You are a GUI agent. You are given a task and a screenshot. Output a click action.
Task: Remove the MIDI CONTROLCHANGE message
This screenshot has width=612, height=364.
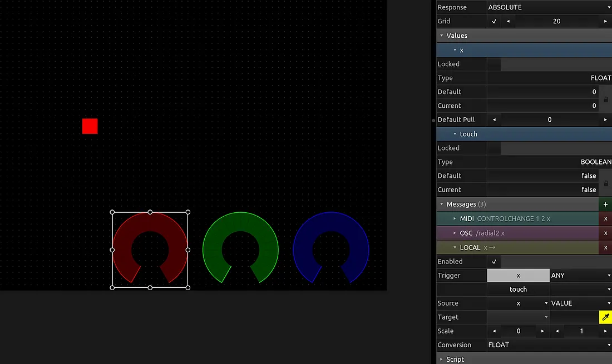(x=605, y=218)
